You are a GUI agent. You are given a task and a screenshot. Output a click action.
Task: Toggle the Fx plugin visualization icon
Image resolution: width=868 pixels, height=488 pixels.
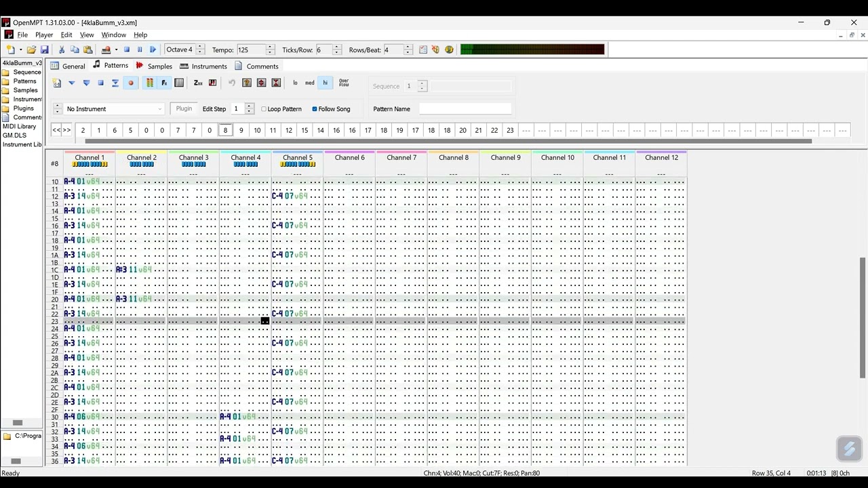164,83
